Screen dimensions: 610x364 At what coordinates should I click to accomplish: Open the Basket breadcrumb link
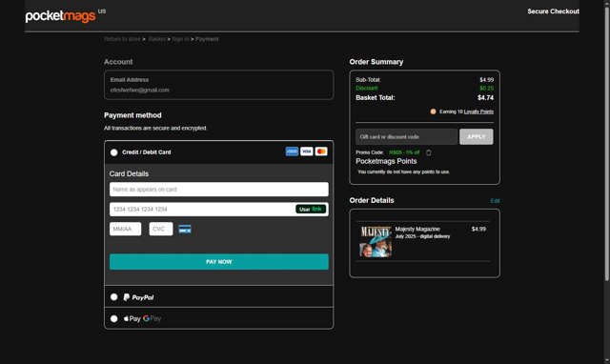157,39
